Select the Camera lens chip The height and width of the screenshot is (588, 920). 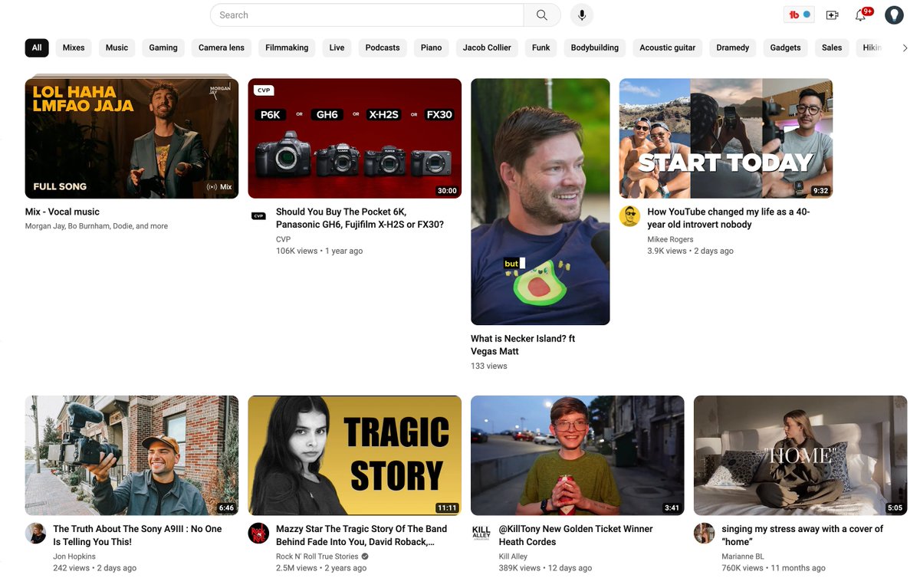click(x=222, y=48)
